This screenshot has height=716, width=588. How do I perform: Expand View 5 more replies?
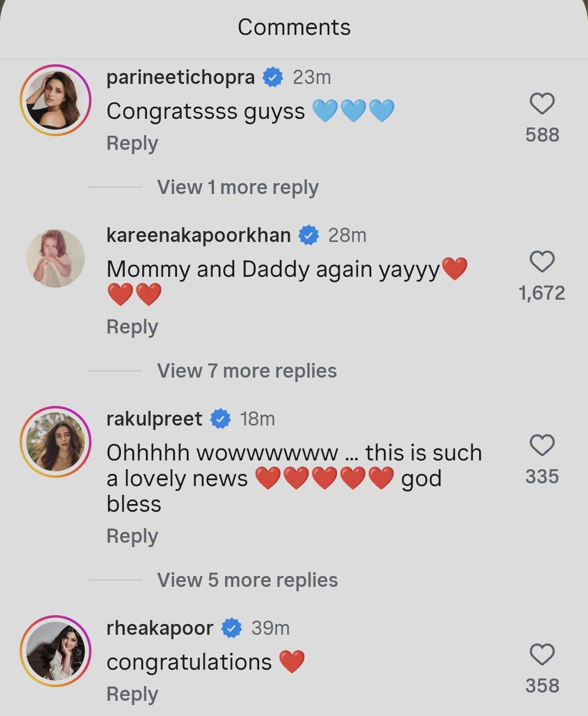click(x=248, y=580)
